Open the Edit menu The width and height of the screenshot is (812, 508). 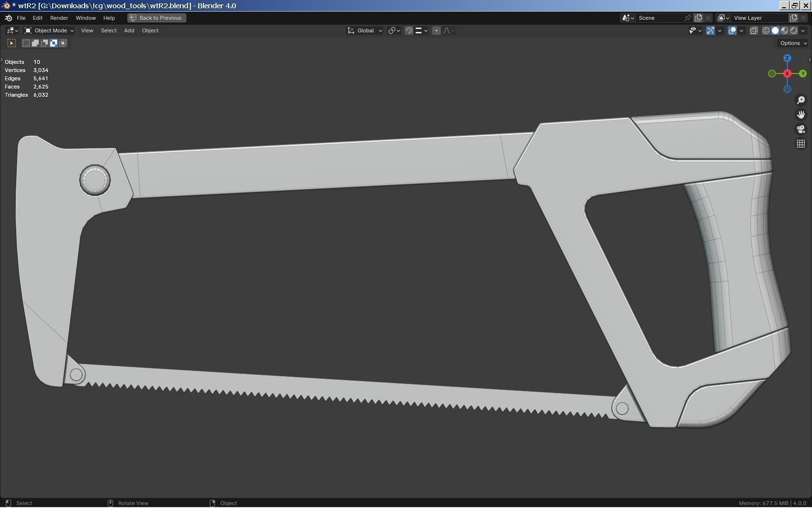point(37,18)
